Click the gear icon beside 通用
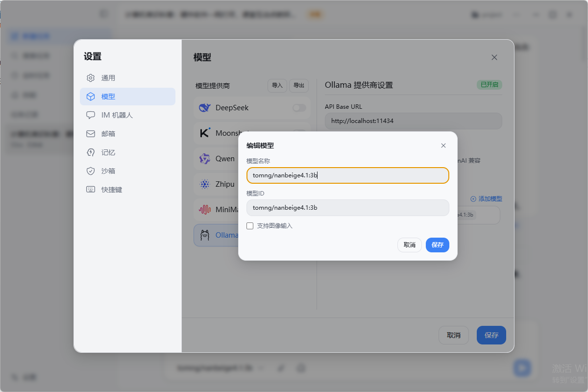 click(91, 78)
